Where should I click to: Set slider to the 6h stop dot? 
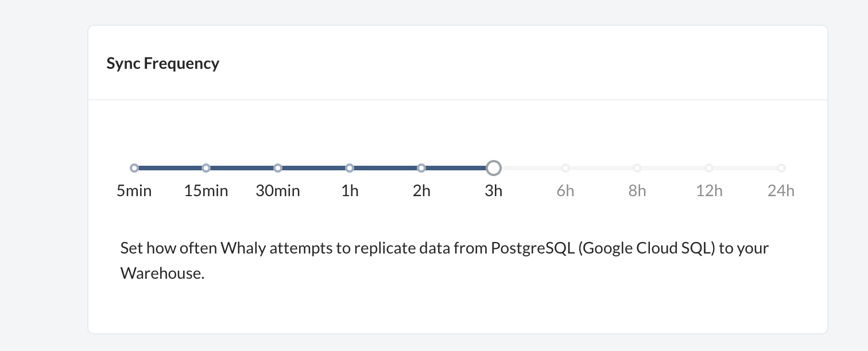pos(565,168)
